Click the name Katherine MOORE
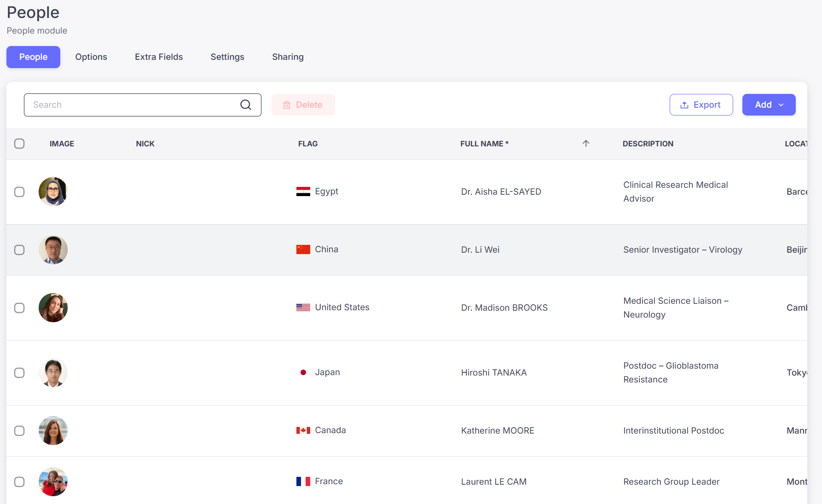This screenshot has height=504, width=822. tap(498, 431)
